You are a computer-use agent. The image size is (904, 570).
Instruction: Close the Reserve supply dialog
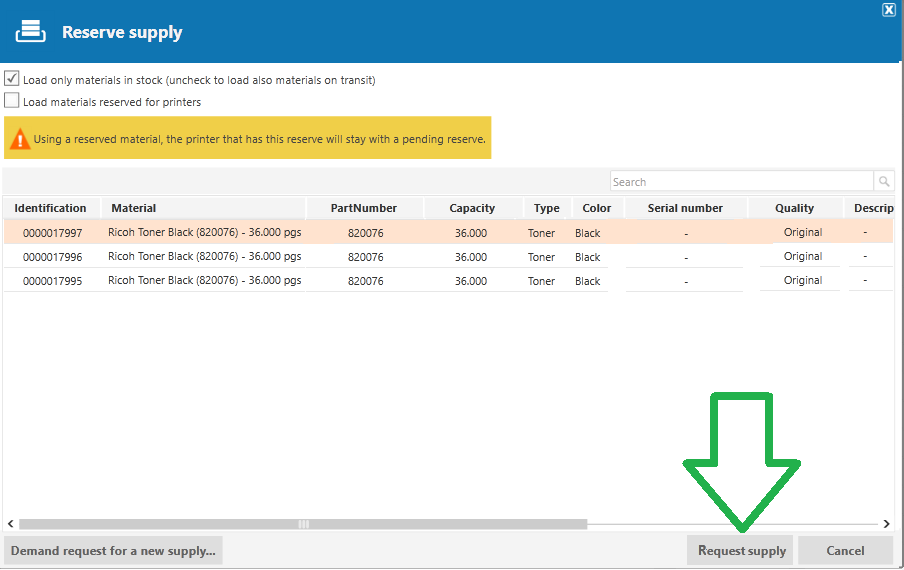point(888,10)
